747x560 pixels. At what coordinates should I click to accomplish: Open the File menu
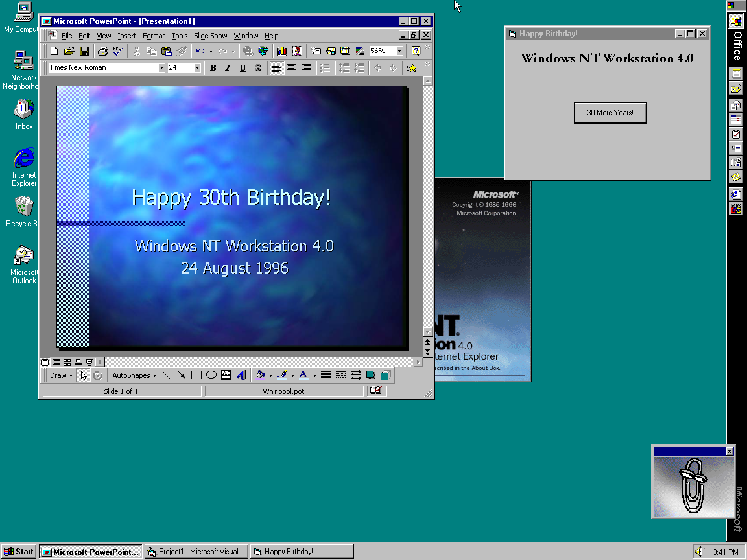pos(67,36)
